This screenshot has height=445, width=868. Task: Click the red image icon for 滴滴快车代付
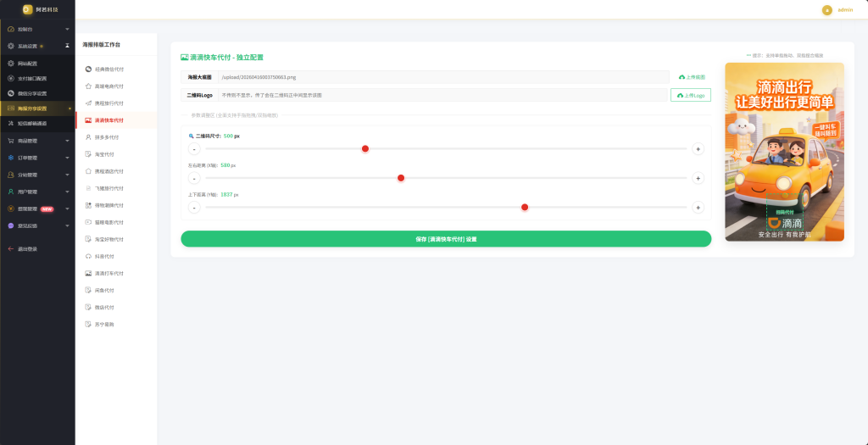pyautogui.click(x=88, y=120)
